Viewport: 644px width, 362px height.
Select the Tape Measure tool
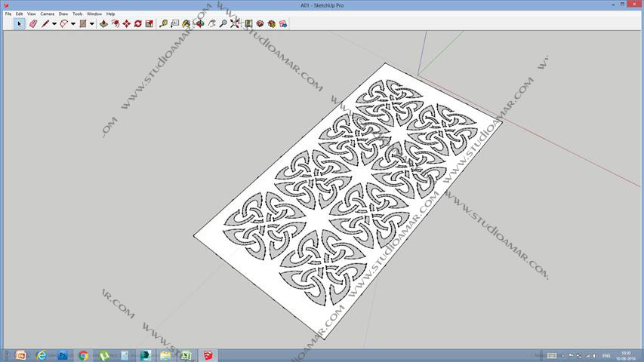[164, 24]
